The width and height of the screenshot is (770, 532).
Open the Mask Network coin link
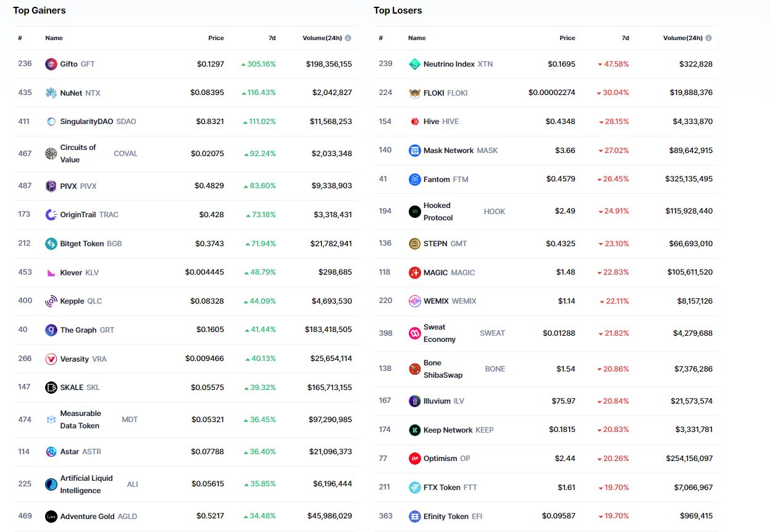coord(448,151)
